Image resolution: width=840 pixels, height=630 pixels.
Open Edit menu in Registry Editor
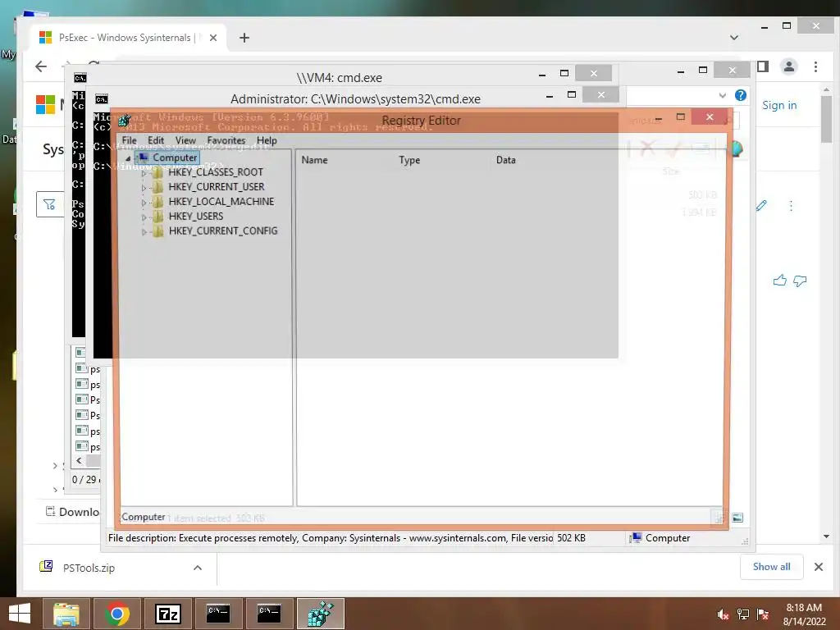[155, 140]
